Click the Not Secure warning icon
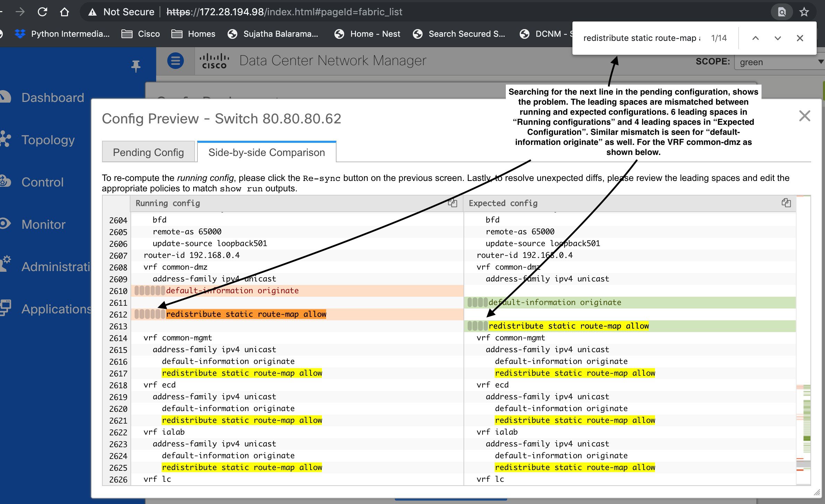Image resolution: width=825 pixels, height=504 pixels. click(x=92, y=12)
